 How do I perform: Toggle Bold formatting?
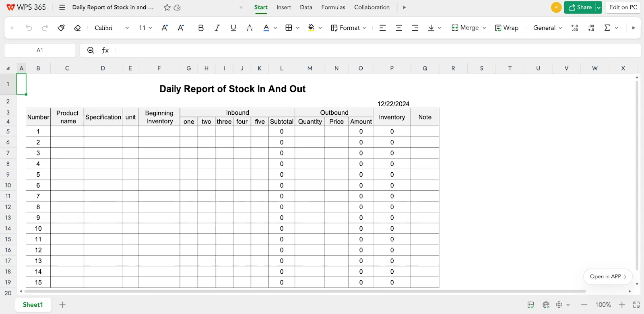point(201,28)
